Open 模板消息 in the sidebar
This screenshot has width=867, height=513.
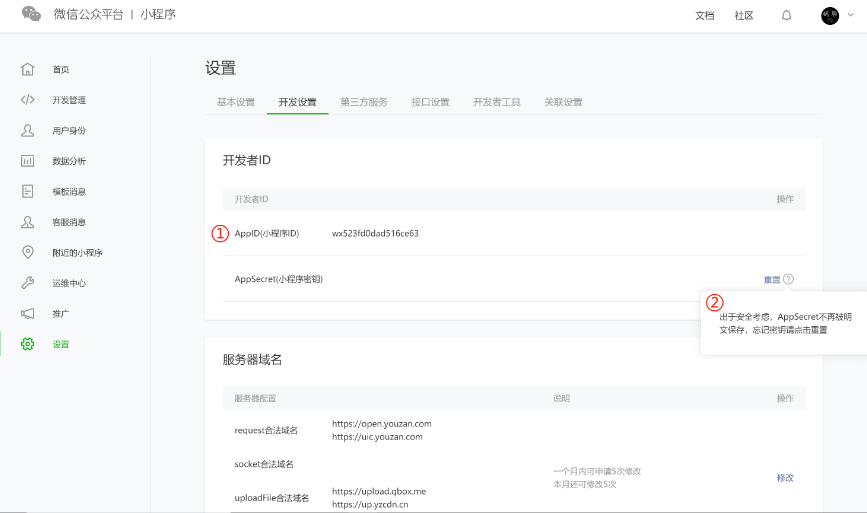tap(69, 191)
